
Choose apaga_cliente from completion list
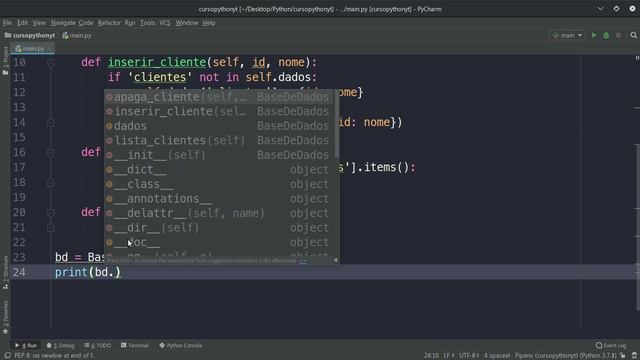pos(220,97)
